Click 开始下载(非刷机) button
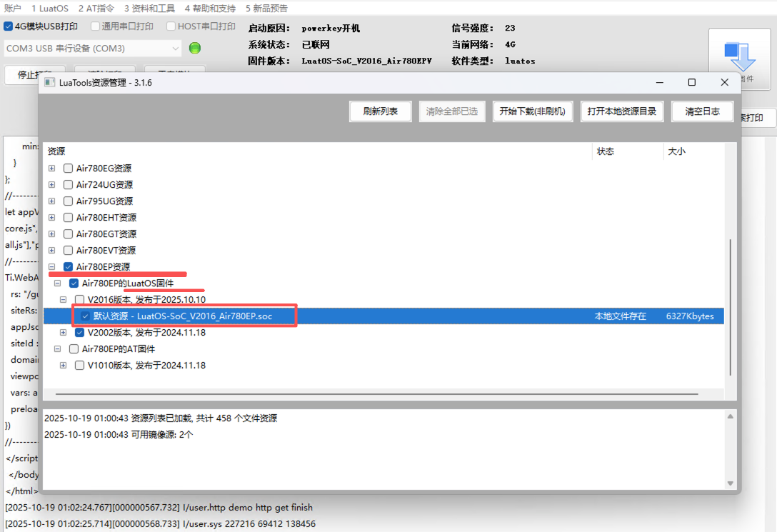Image resolution: width=777 pixels, height=532 pixels. click(533, 111)
